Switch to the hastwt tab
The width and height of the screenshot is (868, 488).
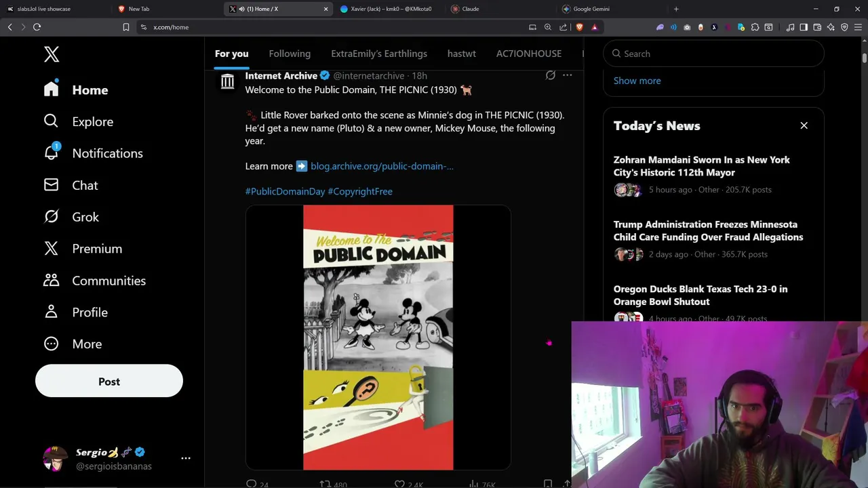(462, 54)
